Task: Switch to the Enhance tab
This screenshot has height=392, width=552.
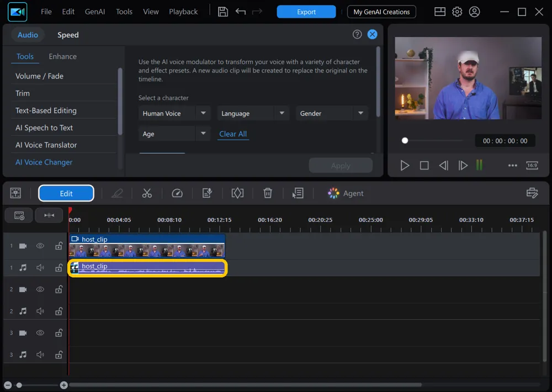Action: pyautogui.click(x=63, y=56)
